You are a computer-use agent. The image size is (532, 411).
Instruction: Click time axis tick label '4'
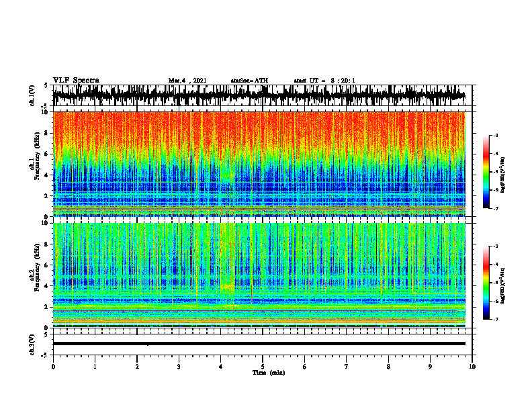[x=221, y=367]
